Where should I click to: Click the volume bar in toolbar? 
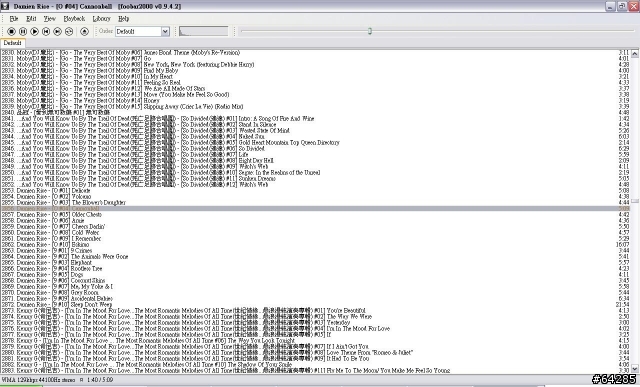point(203,31)
